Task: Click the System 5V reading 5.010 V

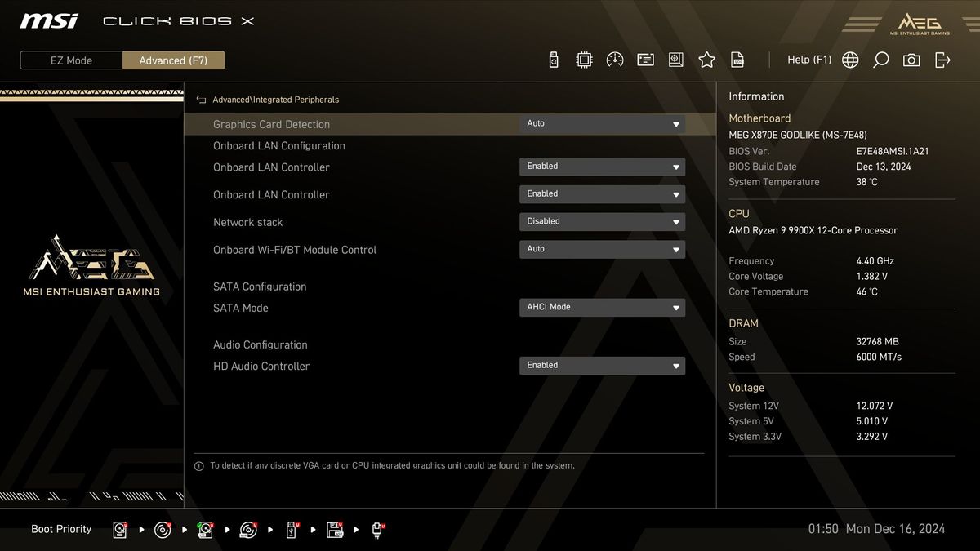Action: pyautogui.click(x=871, y=421)
